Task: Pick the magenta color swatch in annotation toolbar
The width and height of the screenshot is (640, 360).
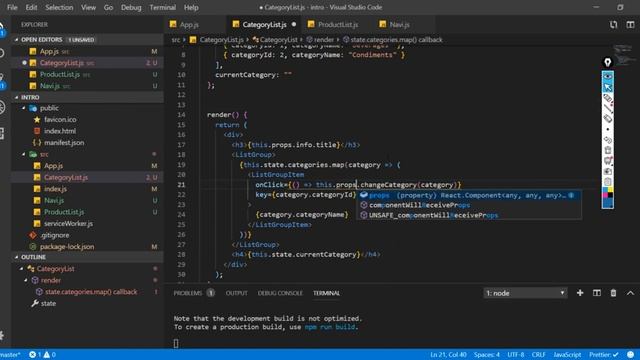Action: tap(605, 195)
